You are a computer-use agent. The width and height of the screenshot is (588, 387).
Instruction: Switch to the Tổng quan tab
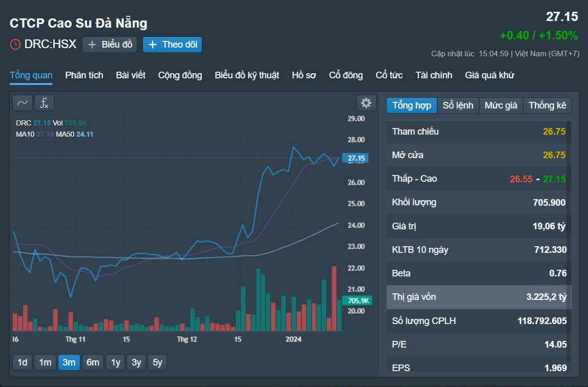tap(31, 75)
